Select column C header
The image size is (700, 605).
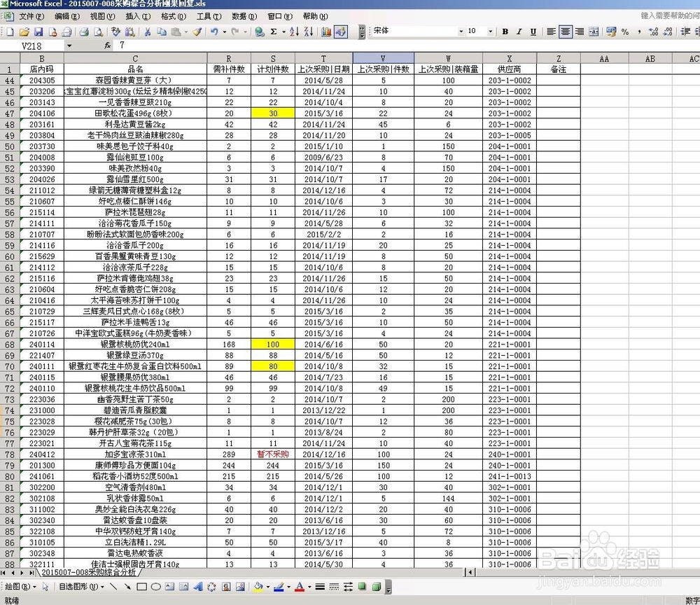(x=135, y=58)
